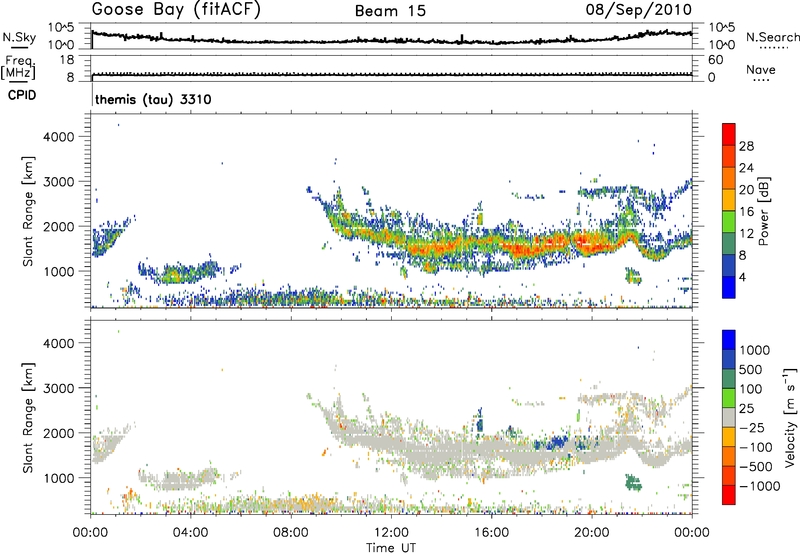Click the dotted line sample under 'N.Search'
The height and width of the screenshot is (554, 800).
[774, 48]
